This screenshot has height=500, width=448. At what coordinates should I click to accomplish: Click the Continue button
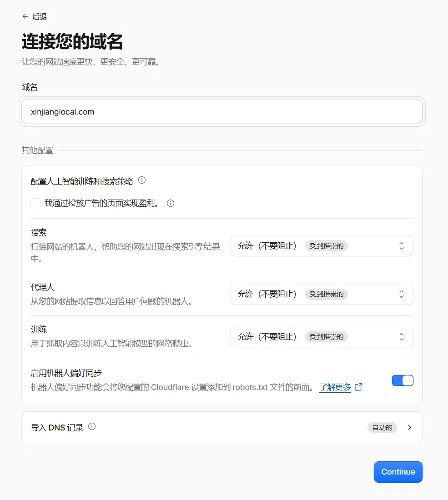click(x=398, y=472)
